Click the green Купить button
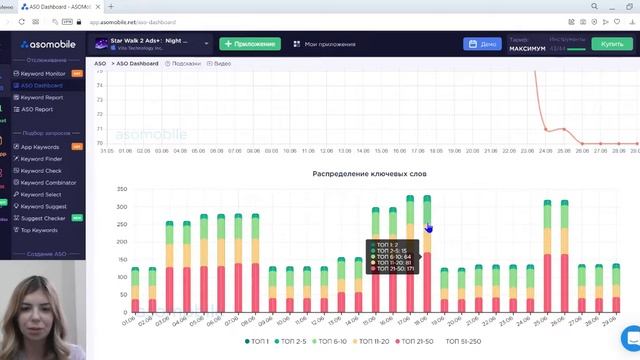 tap(612, 44)
